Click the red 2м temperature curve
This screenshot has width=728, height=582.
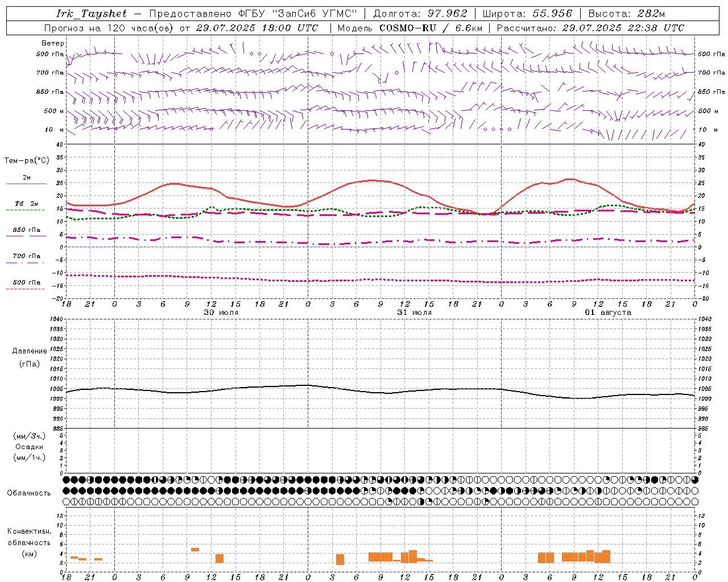(380, 181)
